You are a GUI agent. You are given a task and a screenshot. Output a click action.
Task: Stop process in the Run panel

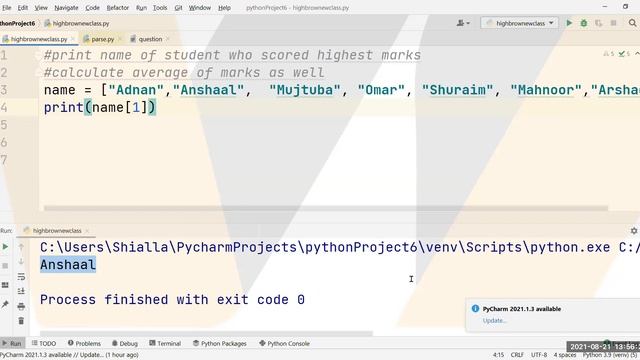(x=5, y=266)
